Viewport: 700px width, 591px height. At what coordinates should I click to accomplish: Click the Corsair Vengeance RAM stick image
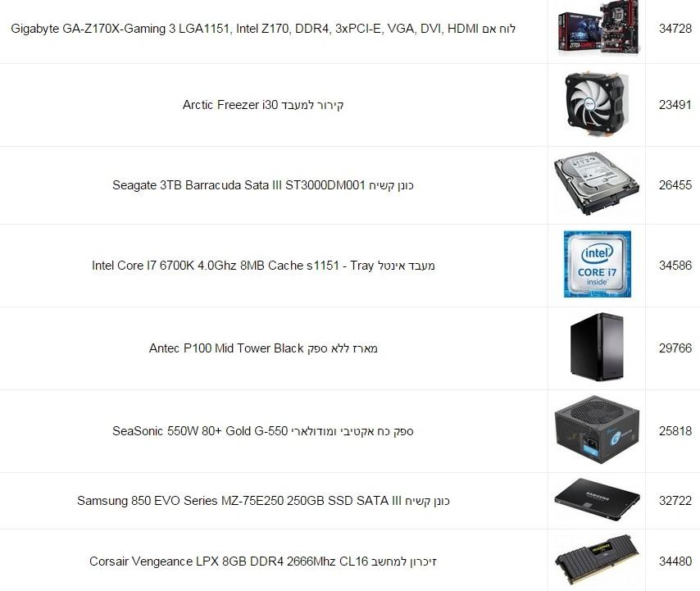597,560
